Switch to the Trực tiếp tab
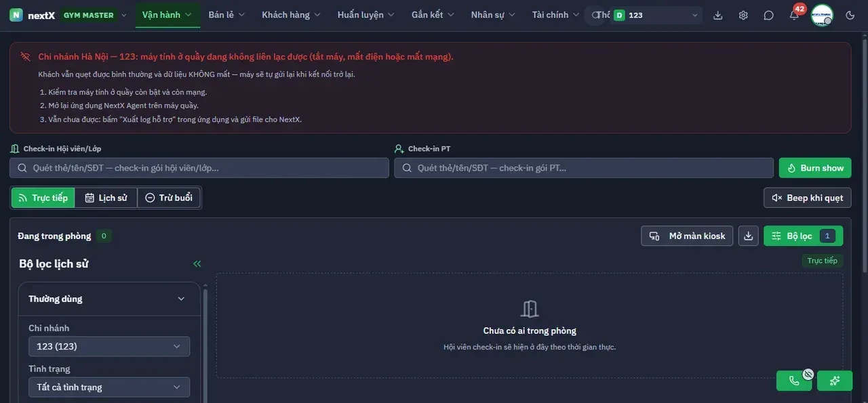 [43, 198]
